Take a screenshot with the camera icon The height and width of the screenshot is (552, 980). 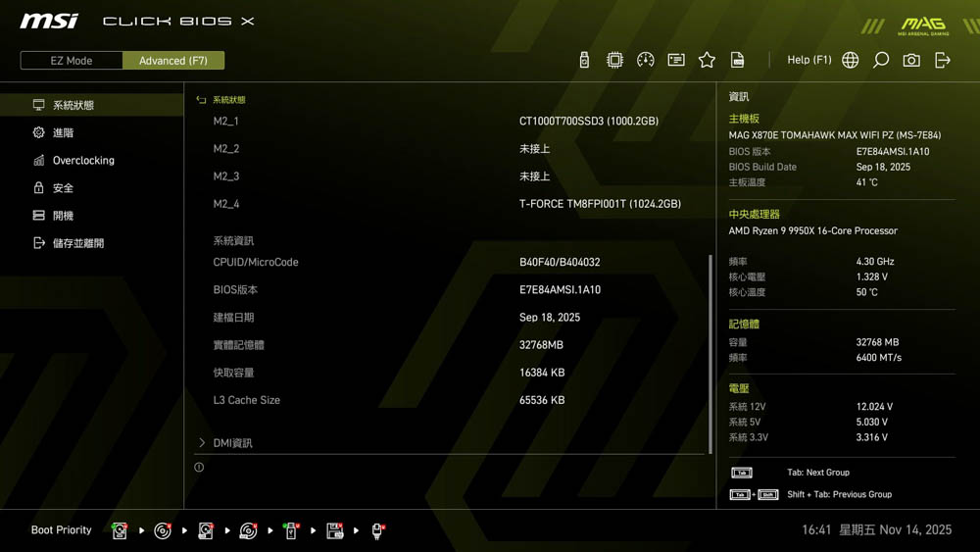coord(911,61)
